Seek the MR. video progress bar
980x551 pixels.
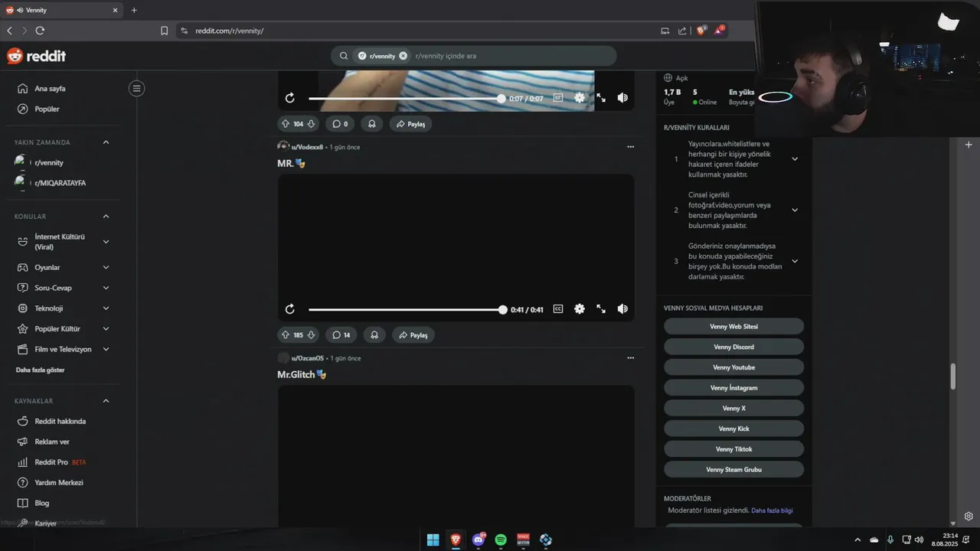point(406,309)
